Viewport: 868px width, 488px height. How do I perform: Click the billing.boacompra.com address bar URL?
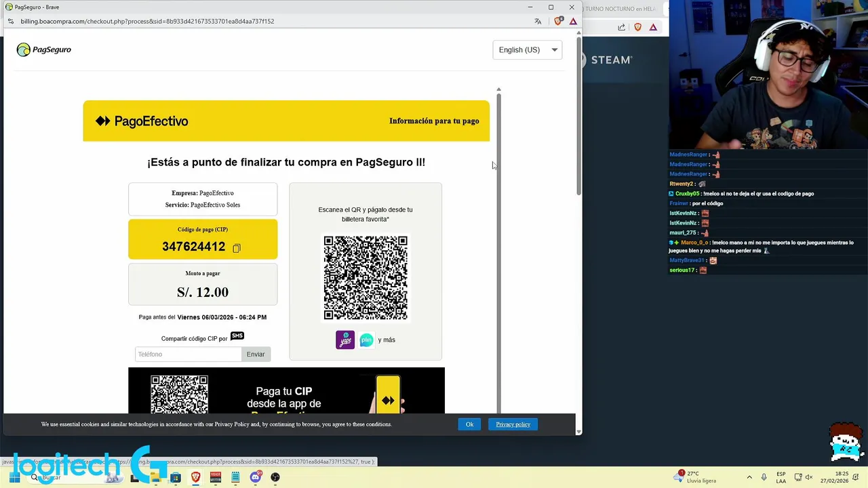[x=147, y=21]
